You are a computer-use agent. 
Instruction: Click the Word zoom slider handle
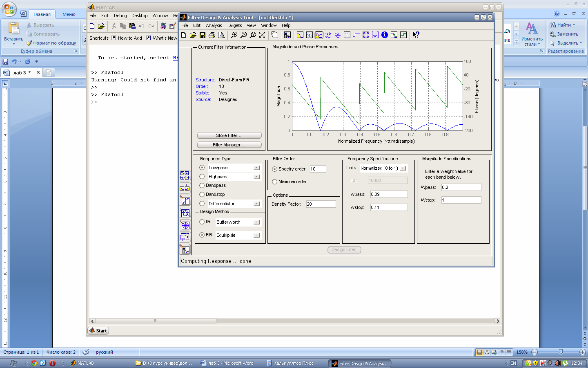(561, 352)
